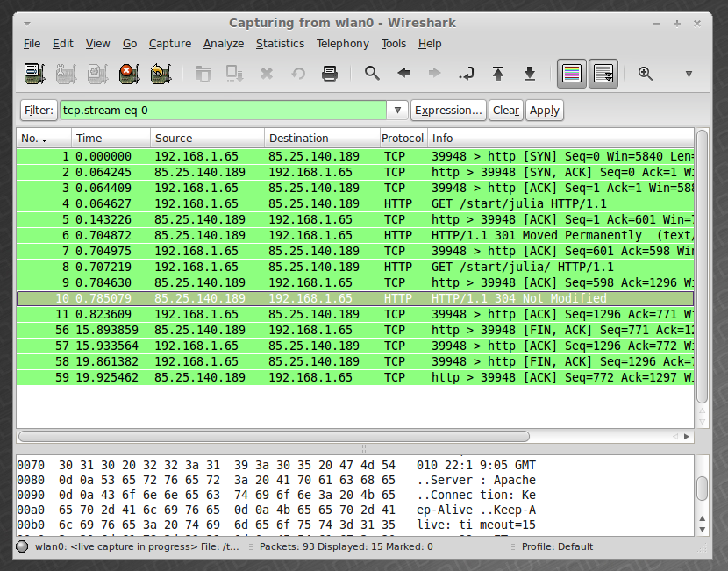Restart the running live capture
This screenshot has width=728, height=571.
pos(161,74)
